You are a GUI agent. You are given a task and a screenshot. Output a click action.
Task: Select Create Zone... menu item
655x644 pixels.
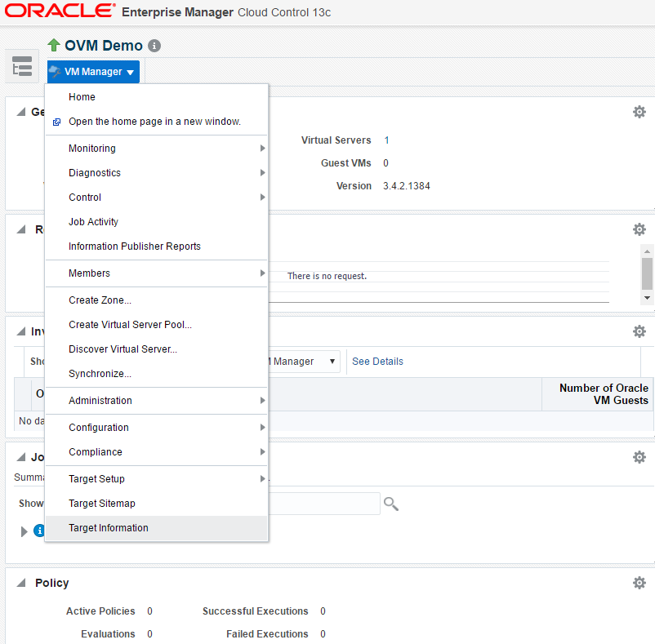tap(156, 300)
